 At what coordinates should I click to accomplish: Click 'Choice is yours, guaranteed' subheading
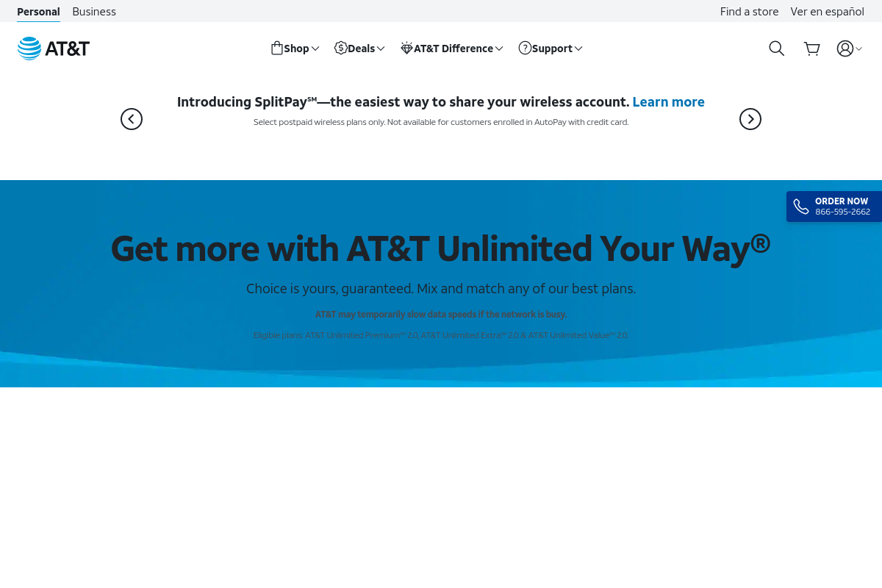(x=441, y=289)
